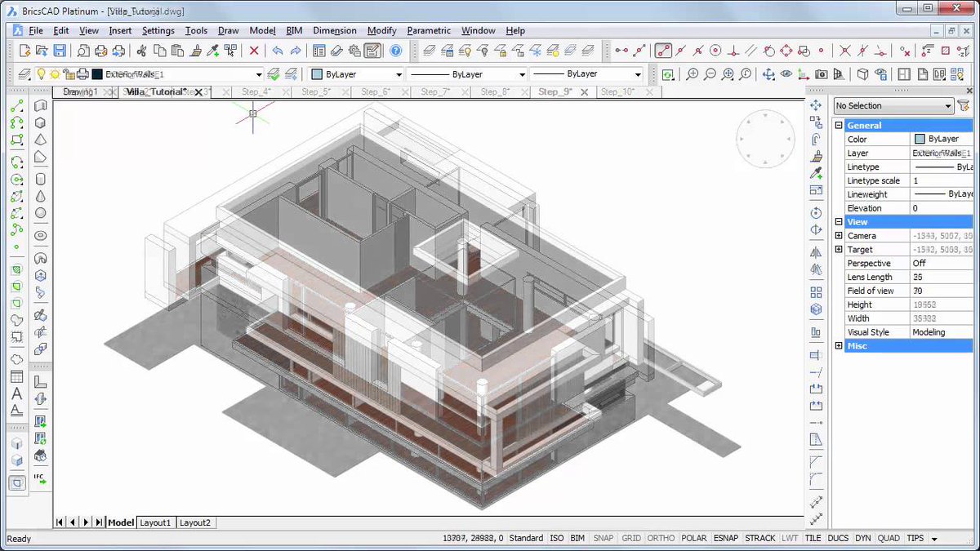This screenshot has width=980, height=551.
Task: Toggle LWT lineweight display
Action: [x=791, y=538]
